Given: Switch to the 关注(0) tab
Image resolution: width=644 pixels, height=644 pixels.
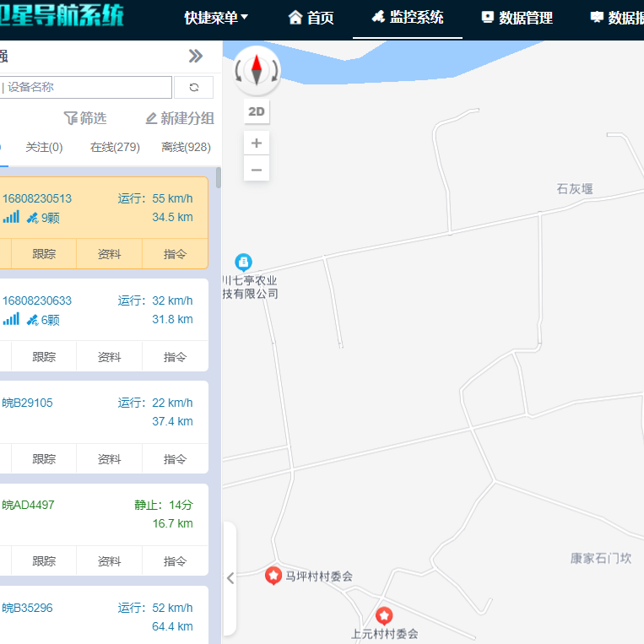Looking at the screenshot, I should click(x=45, y=147).
